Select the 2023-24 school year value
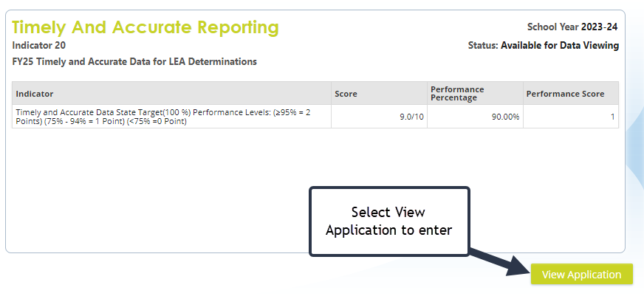 pyautogui.click(x=600, y=27)
